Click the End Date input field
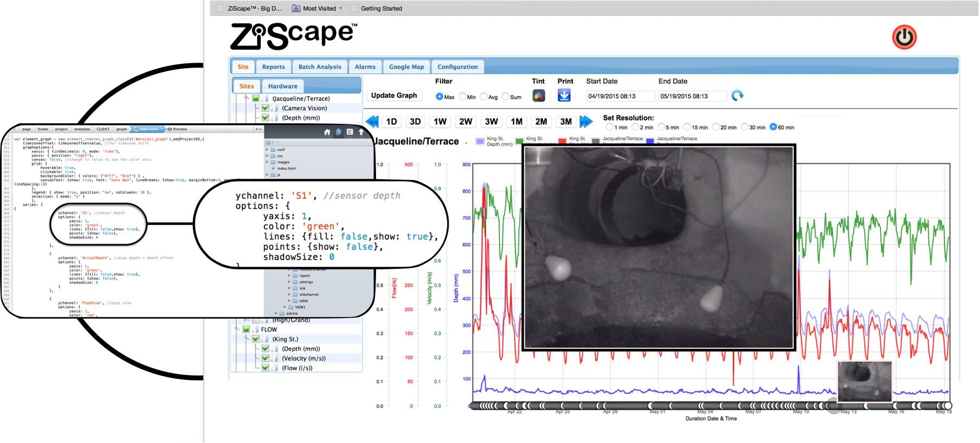The width and height of the screenshot is (980, 443). (692, 96)
